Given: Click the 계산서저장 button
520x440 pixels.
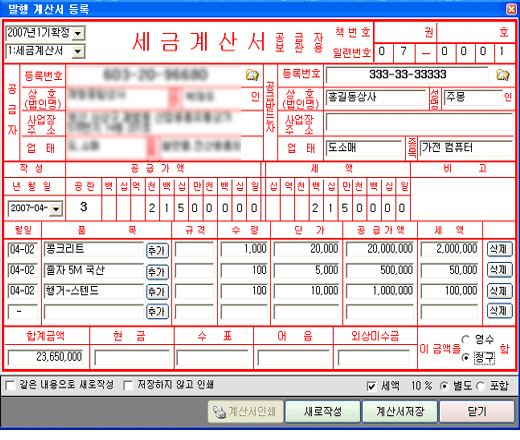Looking at the screenshot, I should [400, 412].
